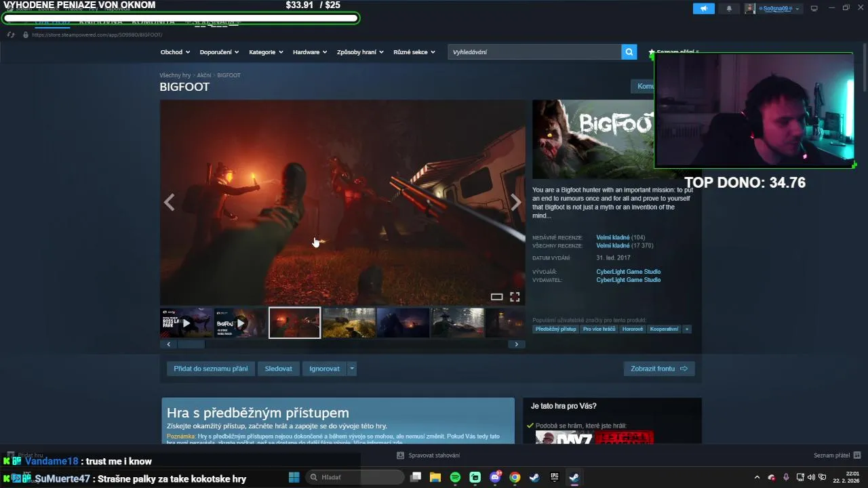This screenshot has height=488, width=868.
Task: Play the first trailer video thumbnail
Action: (186, 323)
